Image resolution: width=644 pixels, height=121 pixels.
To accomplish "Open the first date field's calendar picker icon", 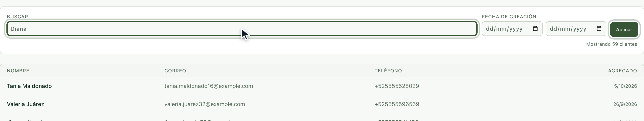I will [x=535, y=29].
